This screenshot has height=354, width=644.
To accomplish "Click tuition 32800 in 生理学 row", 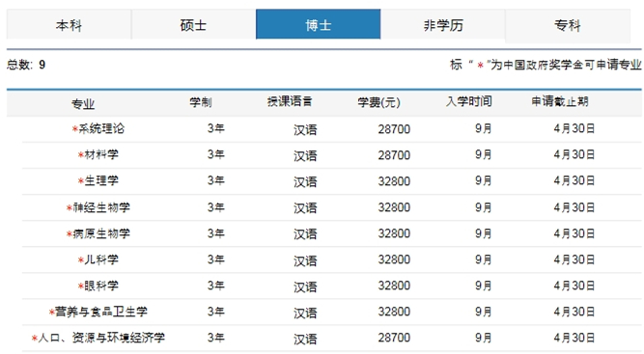I will [394, 181].
